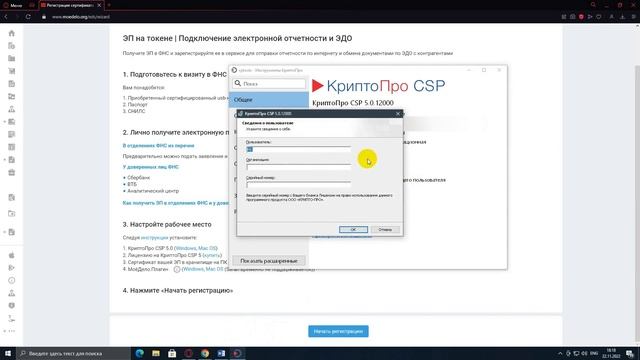Viewport: 640px width, 360px height.
Task: Open the Windows Start menu
Action: tap(8, 353)
